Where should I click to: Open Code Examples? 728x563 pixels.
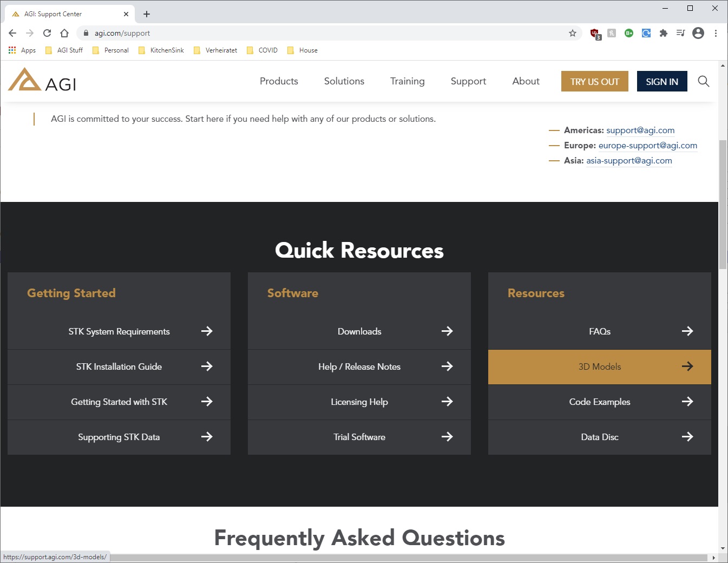(x=600, y=402)
